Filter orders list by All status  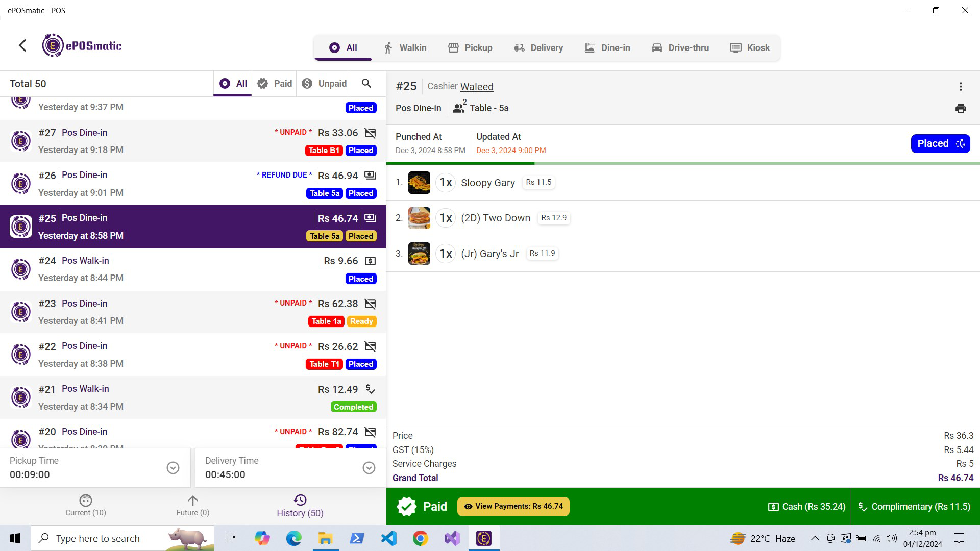pyautogui.click(x=233, y=84)
